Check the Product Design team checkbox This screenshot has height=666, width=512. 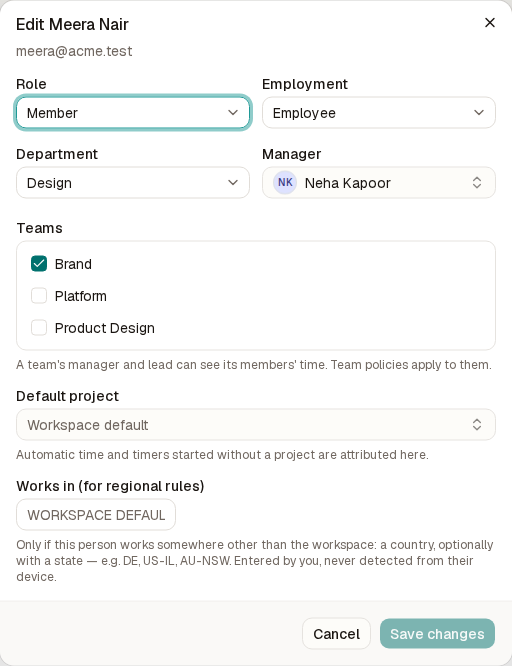pos(39,327)
